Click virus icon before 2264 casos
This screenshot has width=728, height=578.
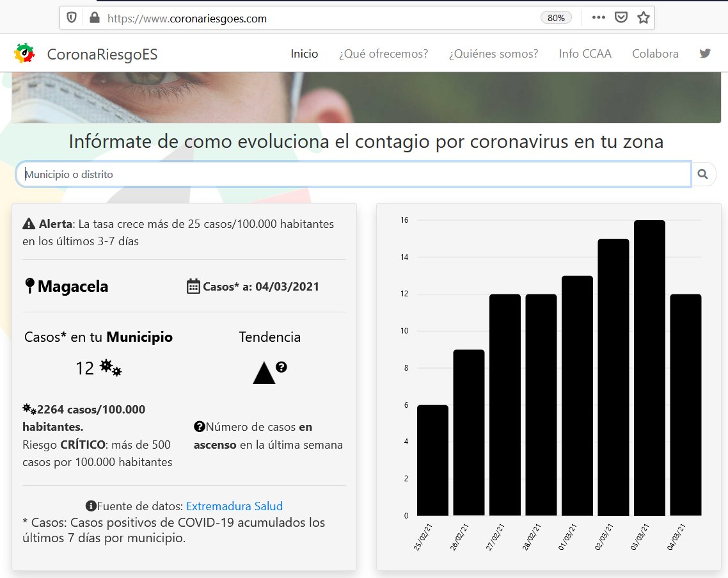29,410
